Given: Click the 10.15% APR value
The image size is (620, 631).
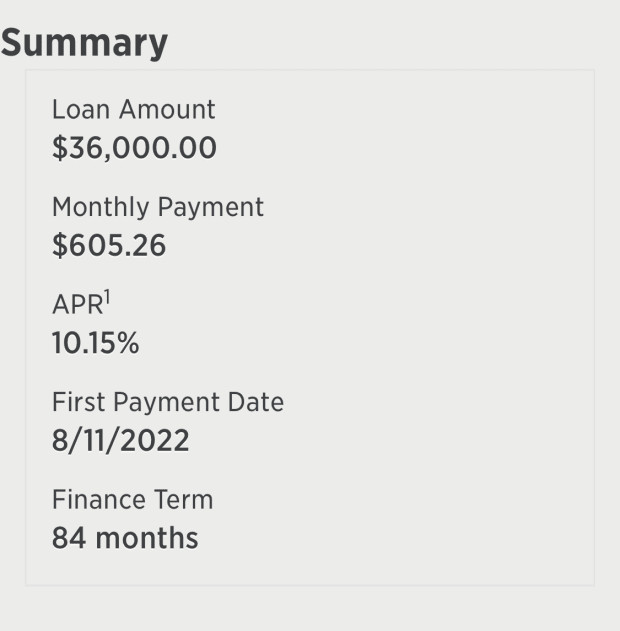Looking at the screenshot, I should 96,343.
